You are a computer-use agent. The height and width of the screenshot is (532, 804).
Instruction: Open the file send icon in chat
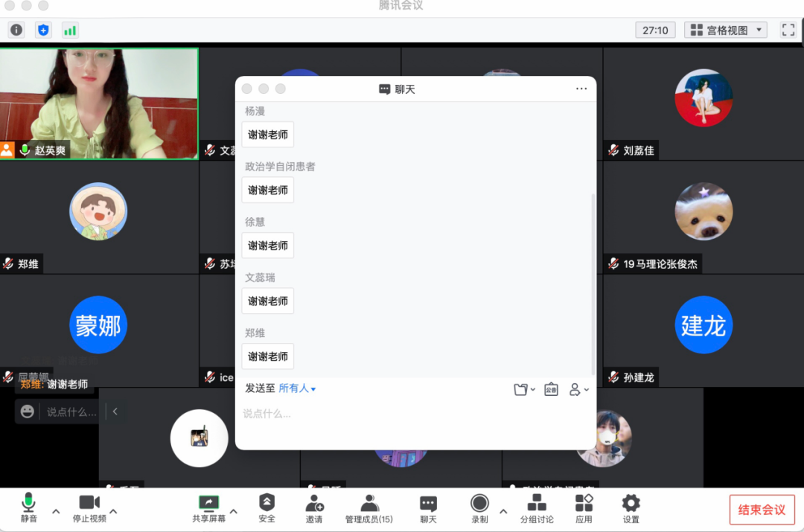point(523,389)
